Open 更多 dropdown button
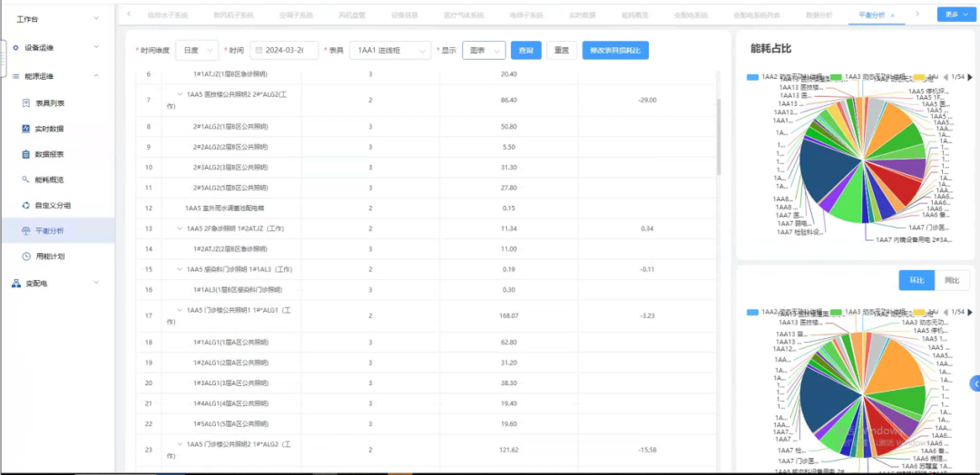This screenshot has height=475, width=980. [957, 15]
